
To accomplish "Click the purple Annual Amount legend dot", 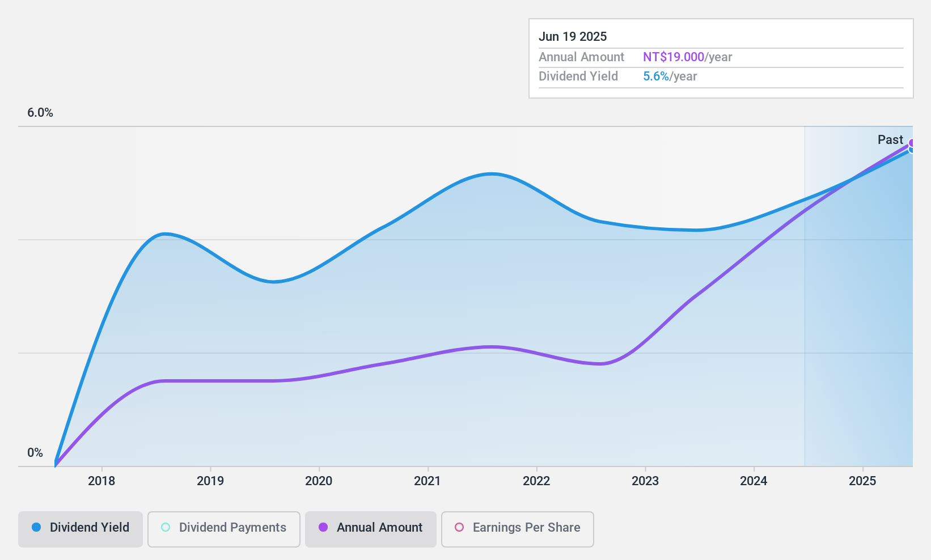I will [323, 527].
